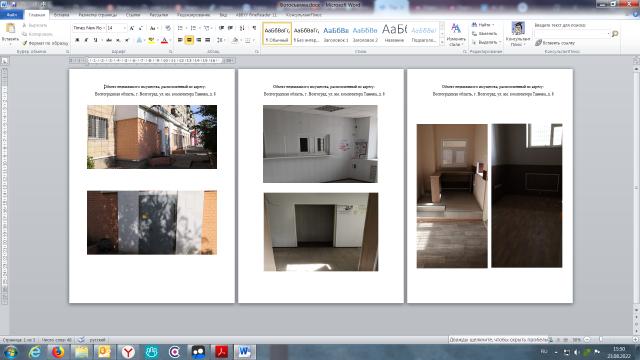Click Format Painter (Формат по образцу)
Screen dimensions: 640x360
pos(45,43)
